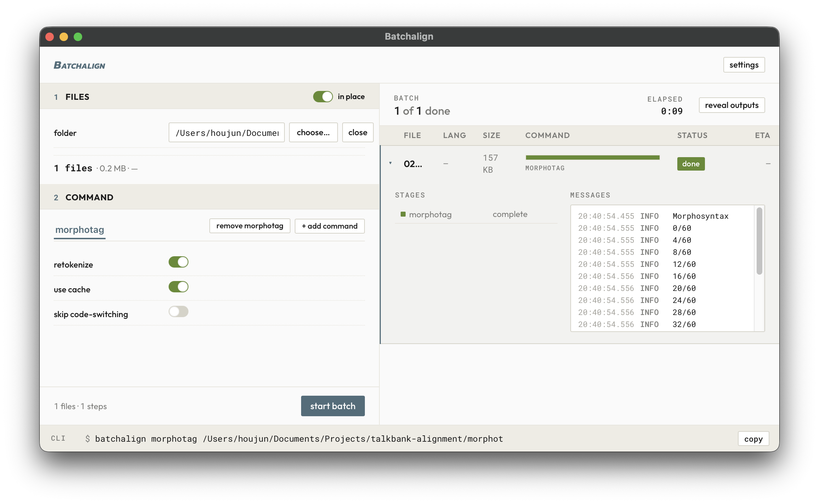Viewport: 819px width, 504px height.
Task: Click the 02... file name
Action: tap(413, 164)
